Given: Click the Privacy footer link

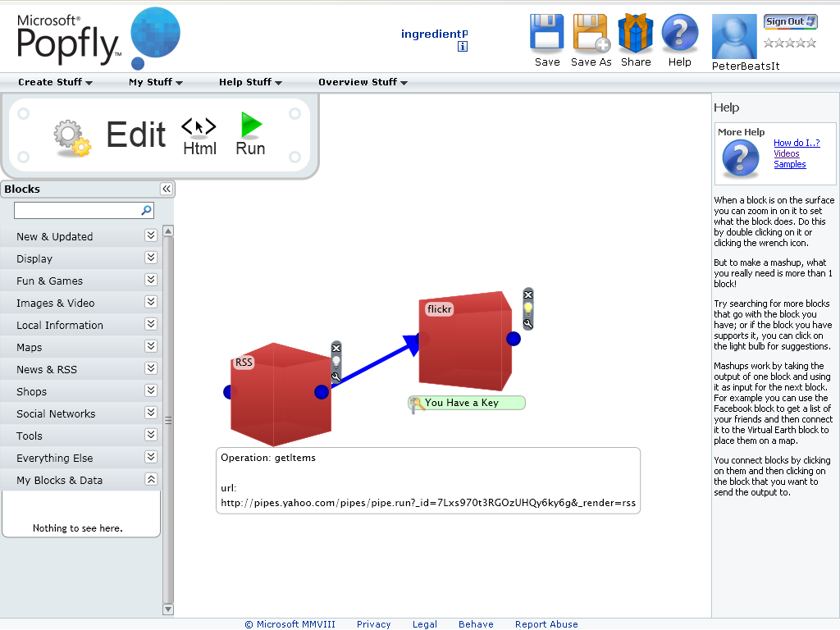Looking at the screenshot, I should 373,624.
